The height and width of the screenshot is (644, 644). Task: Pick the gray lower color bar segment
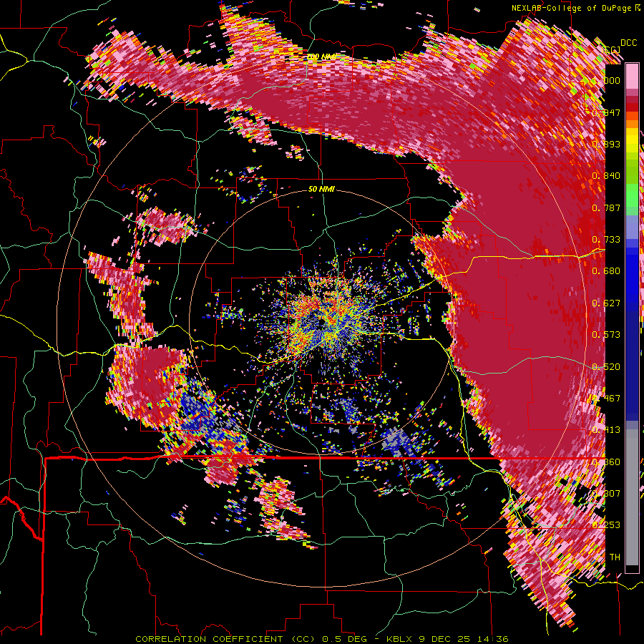[632, 497]
